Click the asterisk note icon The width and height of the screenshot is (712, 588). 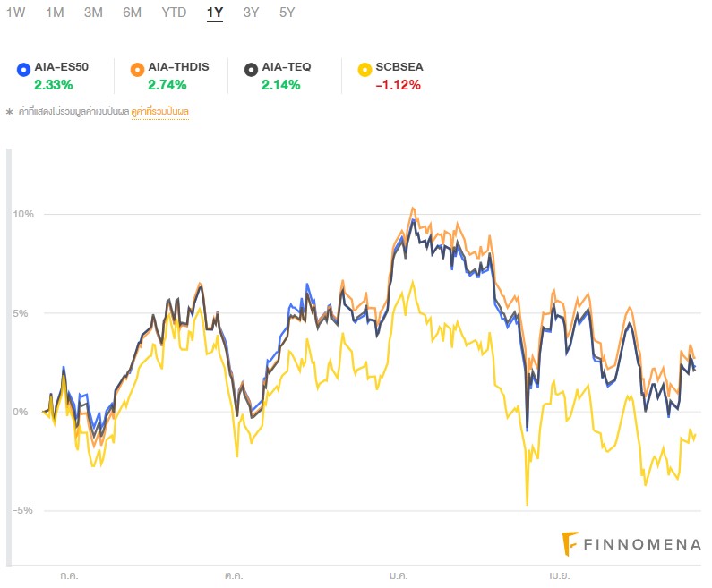click(10, 112)
